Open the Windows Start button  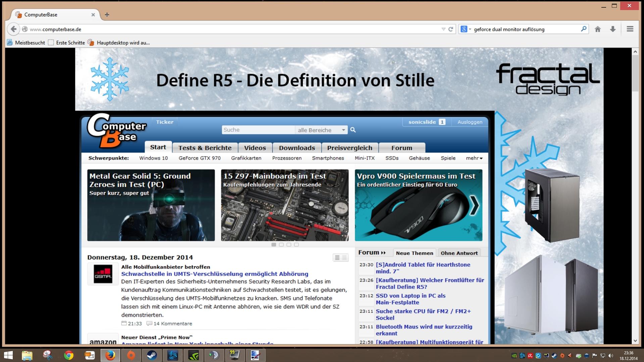tap(8, 355)
